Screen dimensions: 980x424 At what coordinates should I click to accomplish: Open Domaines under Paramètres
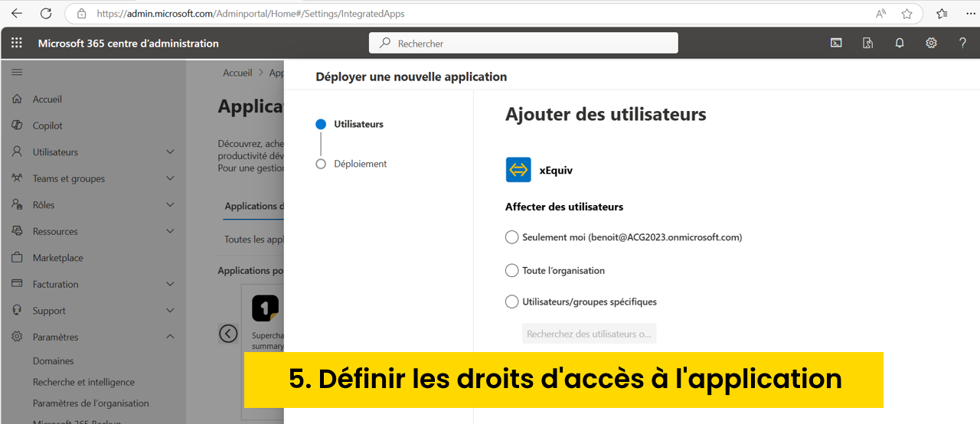tap(53, 360)
